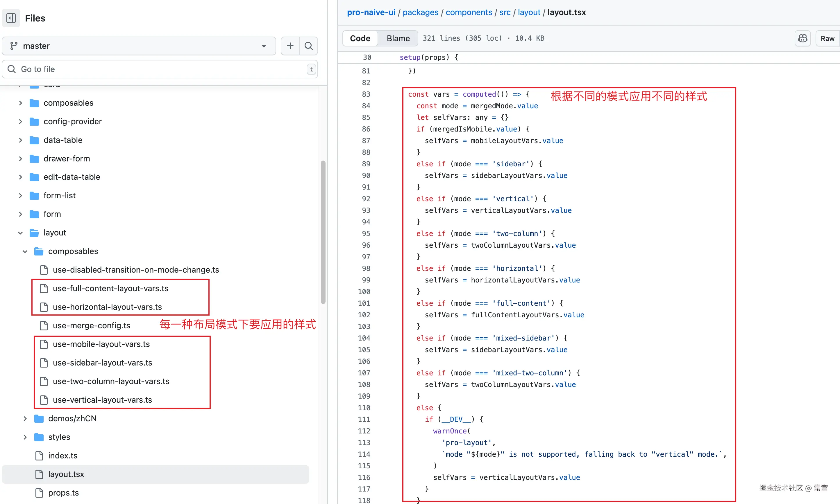Collapse the layout composables folder chevron
This screenshot has width=840, height=504.
25,251
